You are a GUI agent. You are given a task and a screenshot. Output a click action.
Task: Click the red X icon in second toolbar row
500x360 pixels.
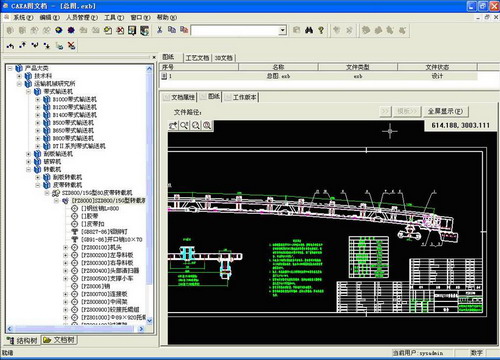[x=71, y=46]
